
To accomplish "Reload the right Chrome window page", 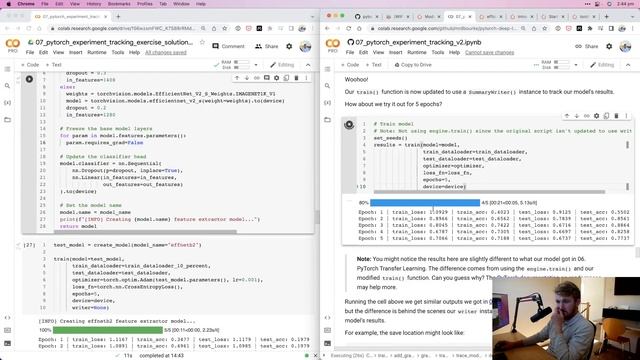I will (x=349, y=28).
